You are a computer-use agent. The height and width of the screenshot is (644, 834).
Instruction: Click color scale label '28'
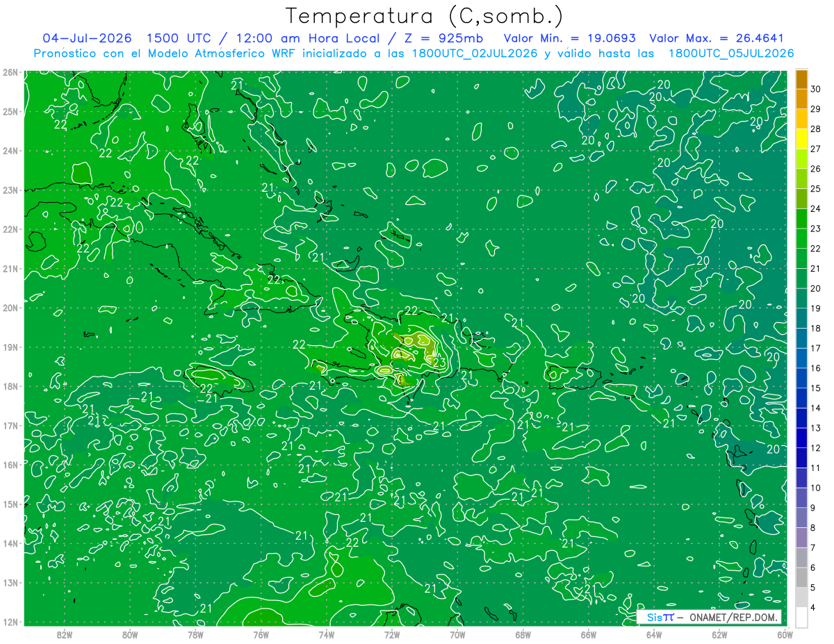click(815, 129)
